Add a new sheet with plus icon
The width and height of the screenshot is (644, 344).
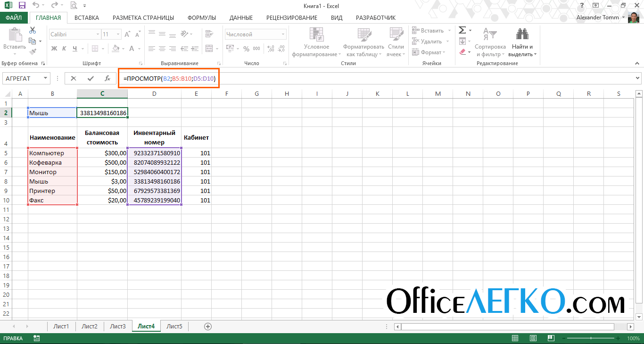[207, 327]
